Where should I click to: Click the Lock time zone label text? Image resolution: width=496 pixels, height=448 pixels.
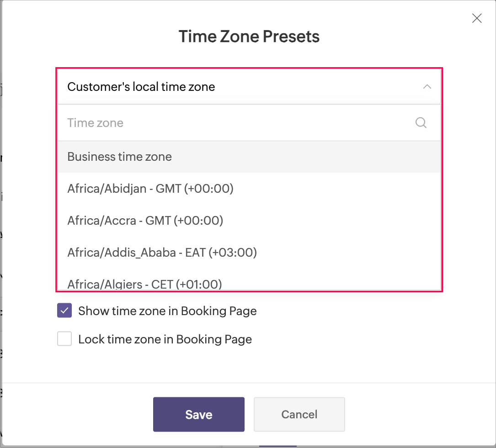click(165, 339)
